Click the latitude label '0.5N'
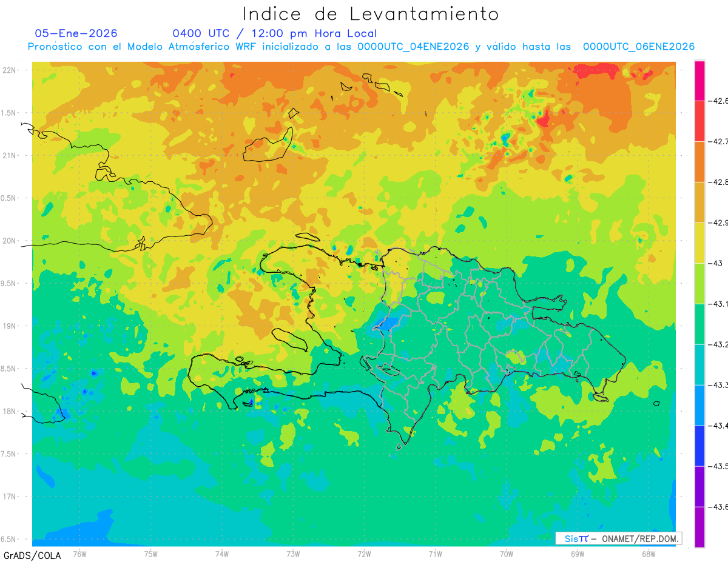This screenshot has width=728, height=562. 9,198
